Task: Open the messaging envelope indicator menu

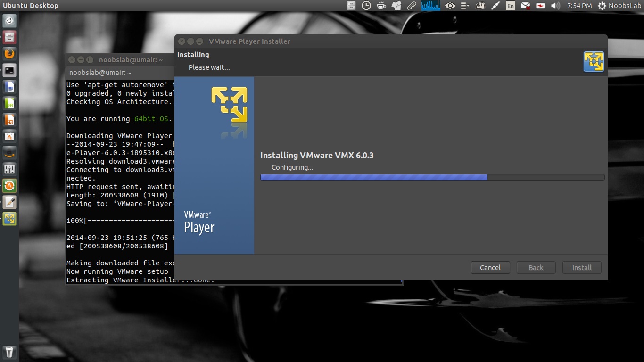Action: (525, 6)
